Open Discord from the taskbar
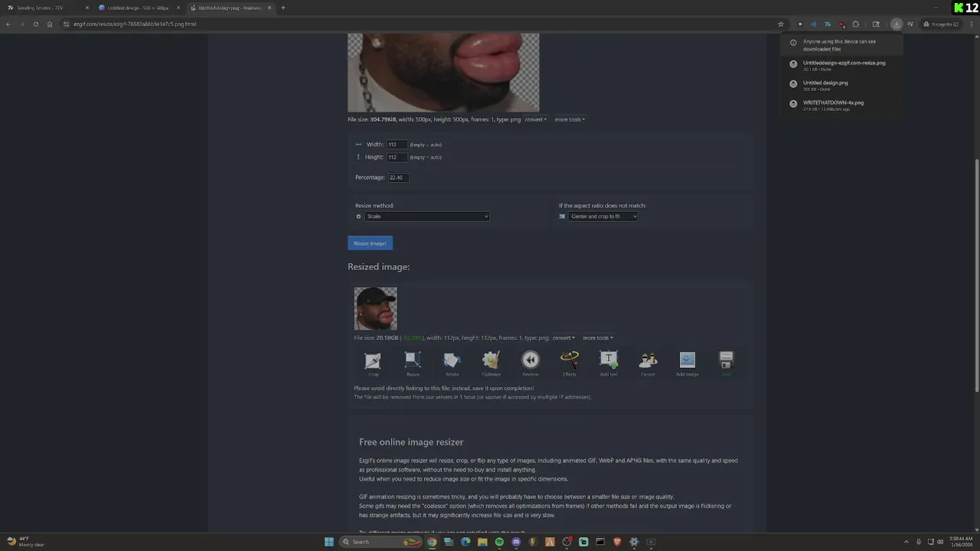This screenshot has width=980, height=551. tap(516, 542)
